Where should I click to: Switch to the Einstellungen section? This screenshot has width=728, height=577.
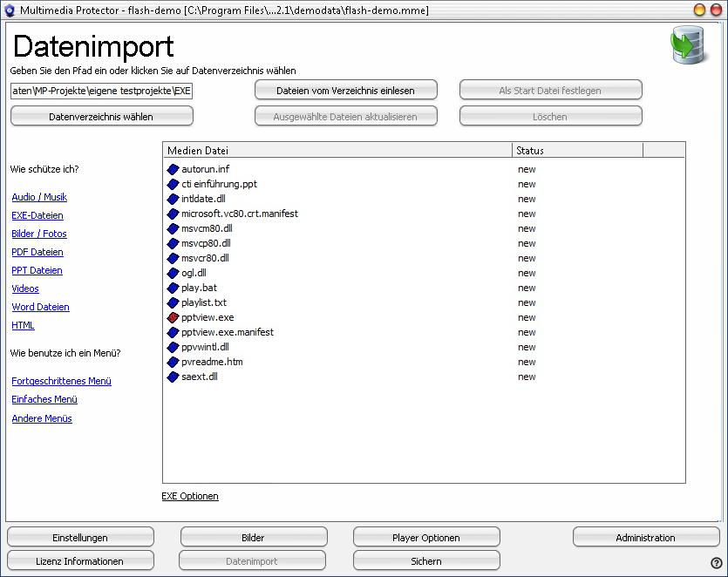click(x=80, y=538)
